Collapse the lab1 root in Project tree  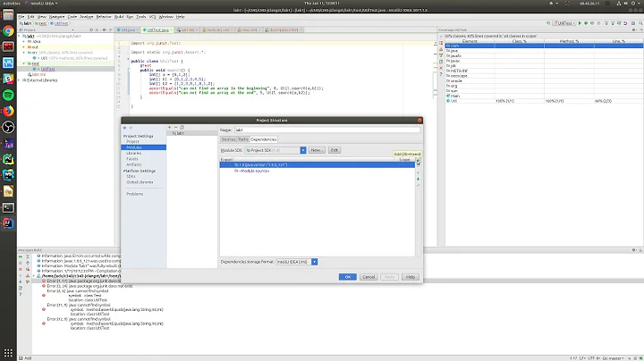(x=20, y=36)
